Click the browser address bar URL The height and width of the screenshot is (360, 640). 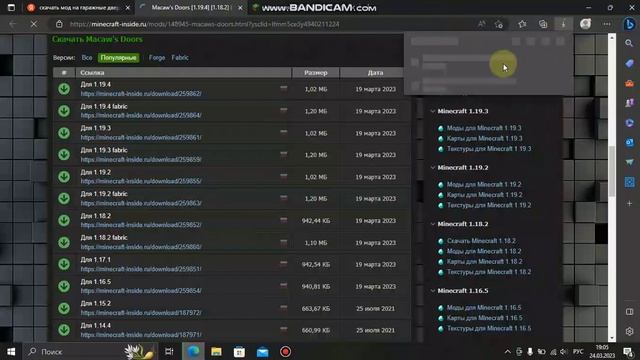204,24
